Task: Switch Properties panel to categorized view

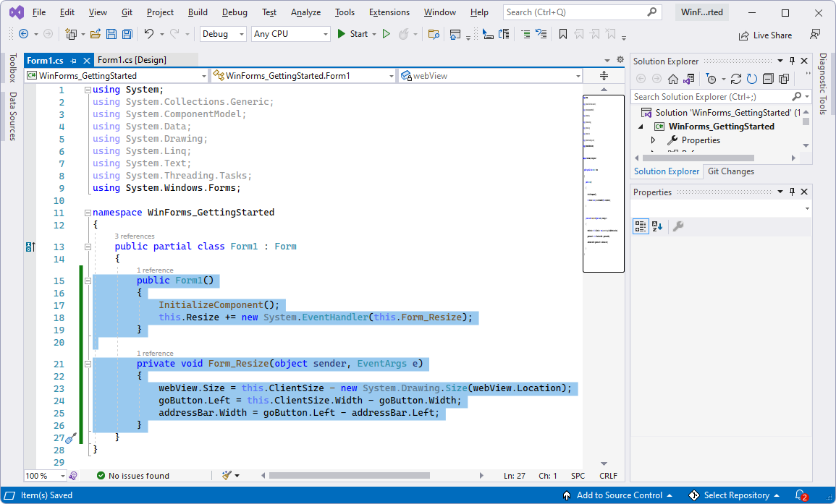Action: (640, 226)
